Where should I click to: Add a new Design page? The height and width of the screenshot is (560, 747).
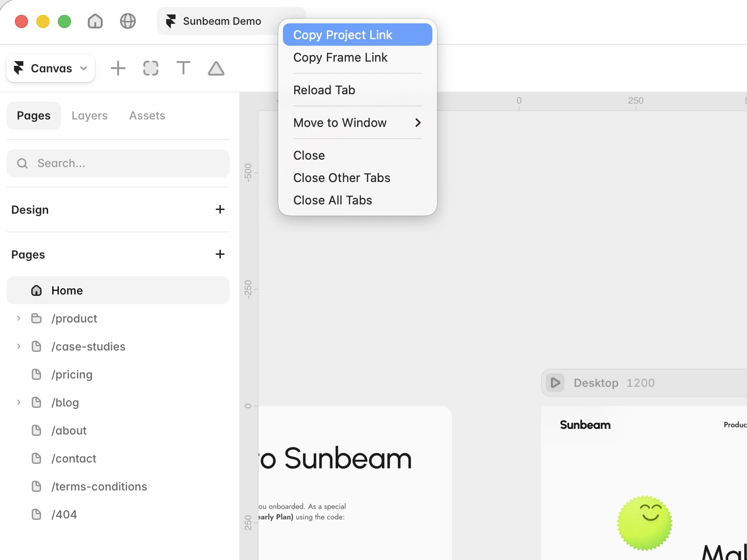(x=220, y=210)
